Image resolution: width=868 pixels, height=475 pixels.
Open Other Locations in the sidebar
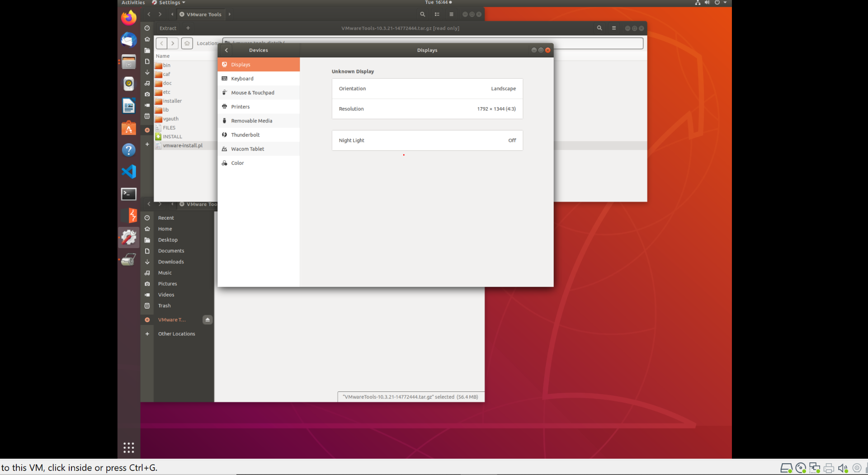point(176,334)
